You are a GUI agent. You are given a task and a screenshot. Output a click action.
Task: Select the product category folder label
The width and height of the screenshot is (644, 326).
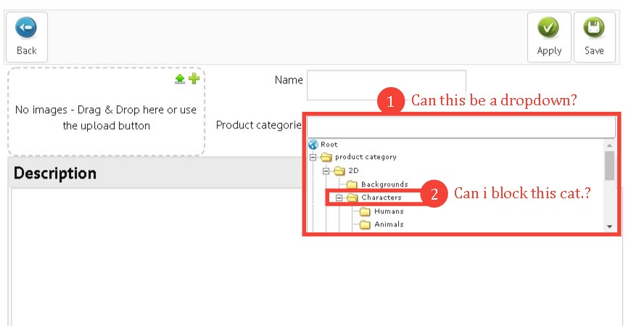click(x=366, y=157)
